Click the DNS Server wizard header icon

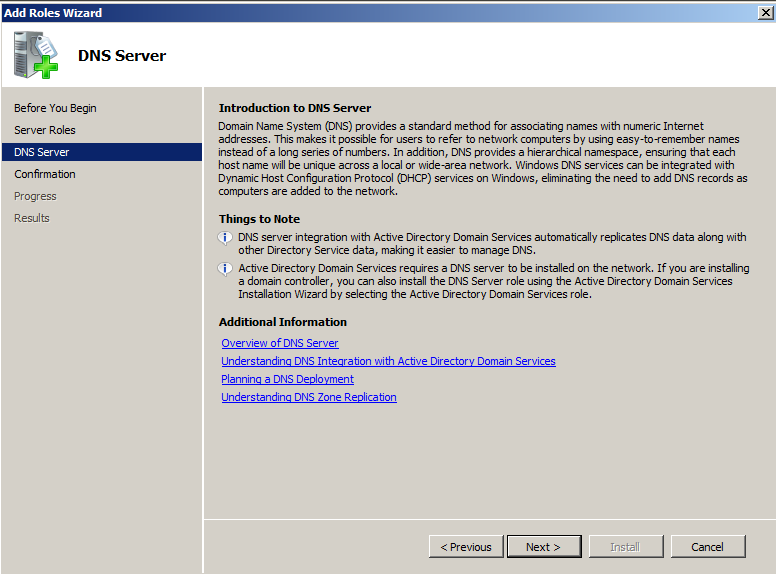pyautogui.click(x=36, y=55)
